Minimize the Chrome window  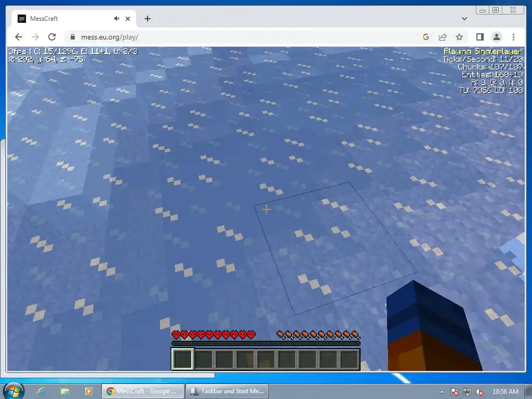click(x=483, y=10)
